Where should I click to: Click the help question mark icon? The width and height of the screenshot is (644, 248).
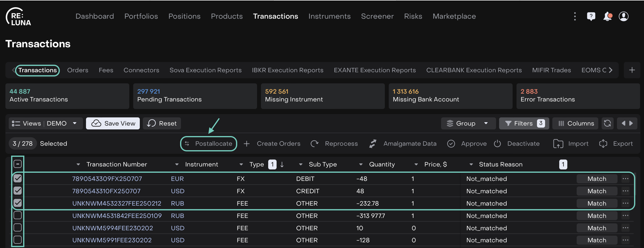591,16
